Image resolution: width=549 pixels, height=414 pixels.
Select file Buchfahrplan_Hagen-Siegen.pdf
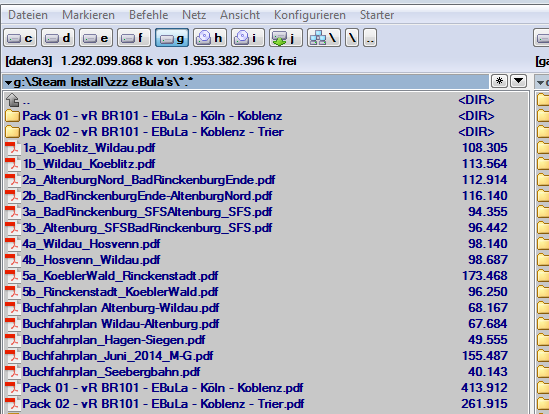point(114,340)
